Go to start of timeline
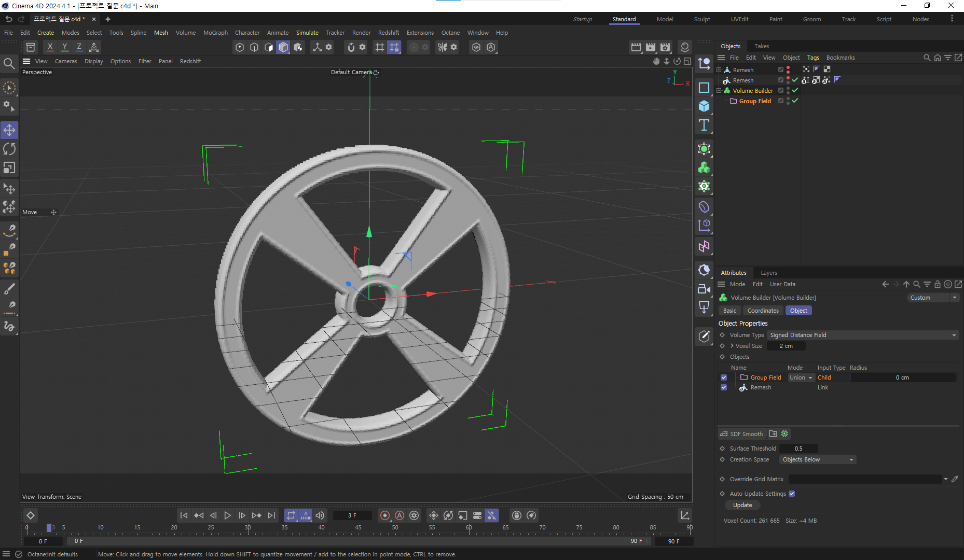The width and height of the screenshot is (964, 560). 184,515
